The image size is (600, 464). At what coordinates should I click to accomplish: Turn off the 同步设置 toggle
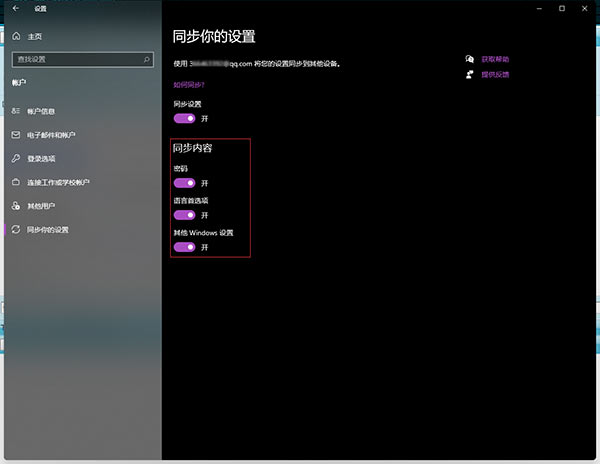[x=184, y=119]
